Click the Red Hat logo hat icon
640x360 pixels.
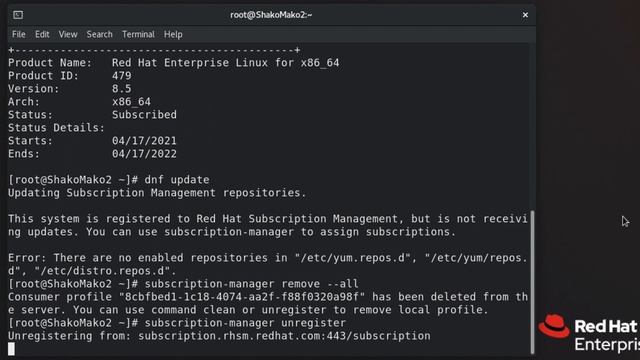coord(554,326)
